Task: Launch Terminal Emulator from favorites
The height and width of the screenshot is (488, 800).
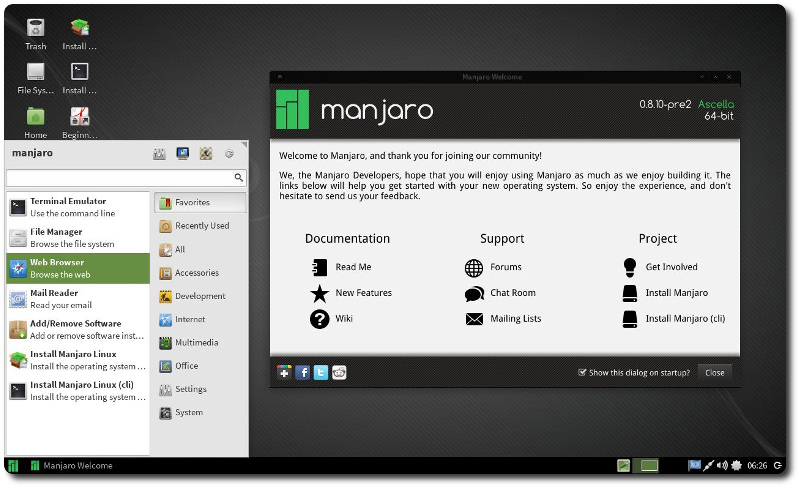Action: [78, 207]
